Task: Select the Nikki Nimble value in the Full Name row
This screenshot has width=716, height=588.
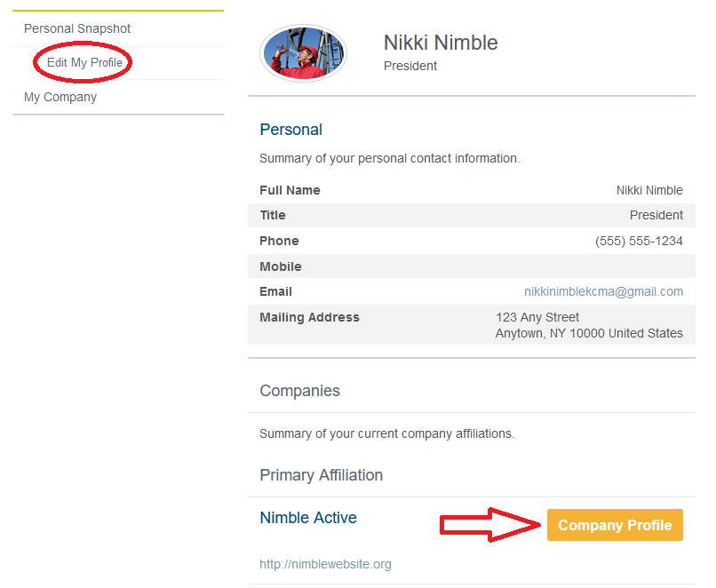Action: pyautogui.click(x=649, y=190)
